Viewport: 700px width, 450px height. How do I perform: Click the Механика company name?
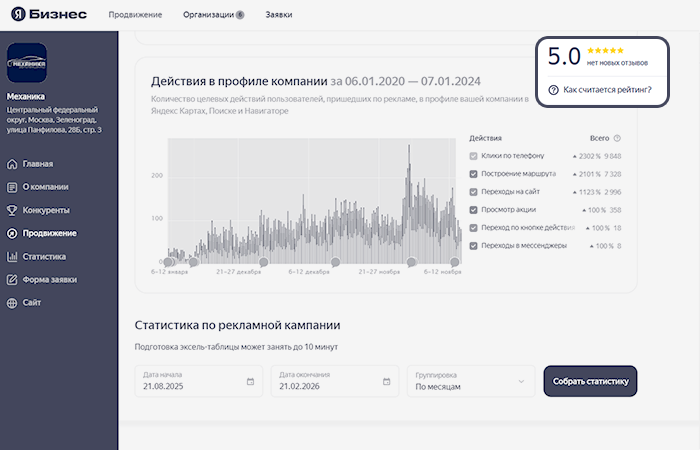click(25, 96)
